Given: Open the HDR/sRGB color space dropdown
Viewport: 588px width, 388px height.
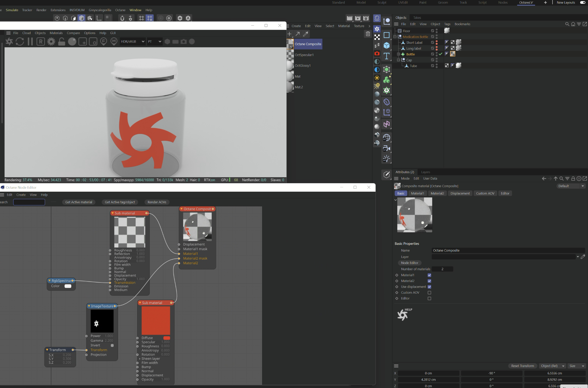Looking at the screenshot, I should tap(133, 41).
